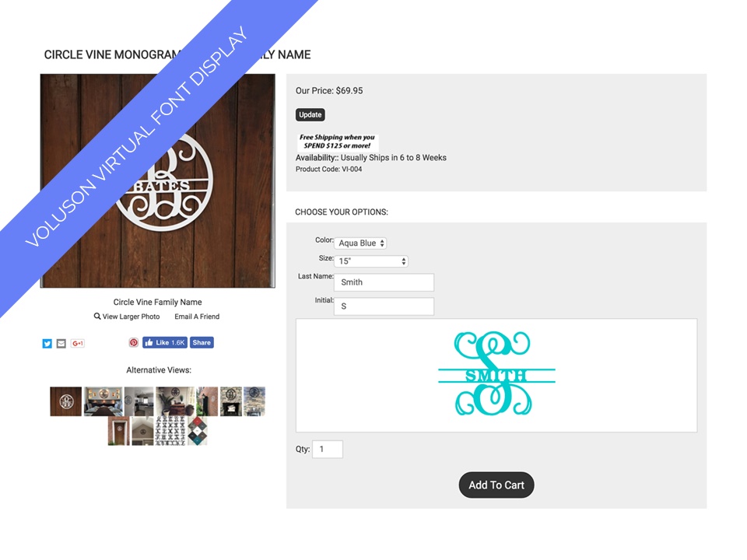Open the Size dropdown showing 15"
This screenshot has width=747, height=560.
click(371, 261)
